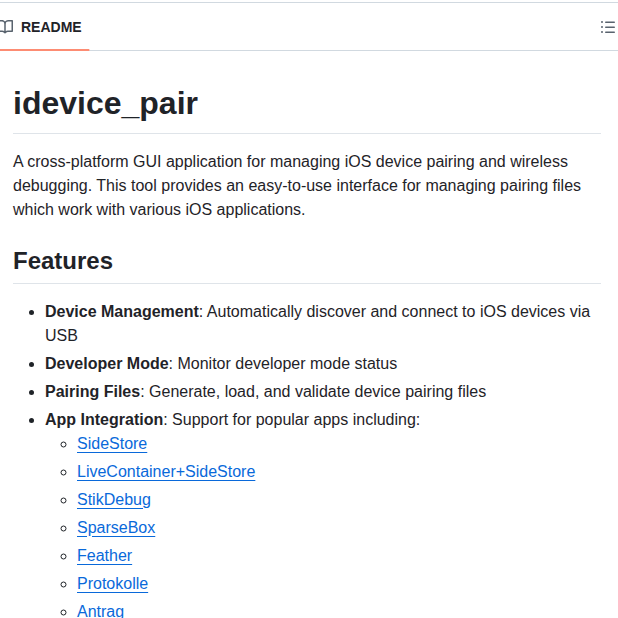The image size is (618, 618).
Task: Click the 'A cross-platform GUI application' description text
Action: [297, 186]
